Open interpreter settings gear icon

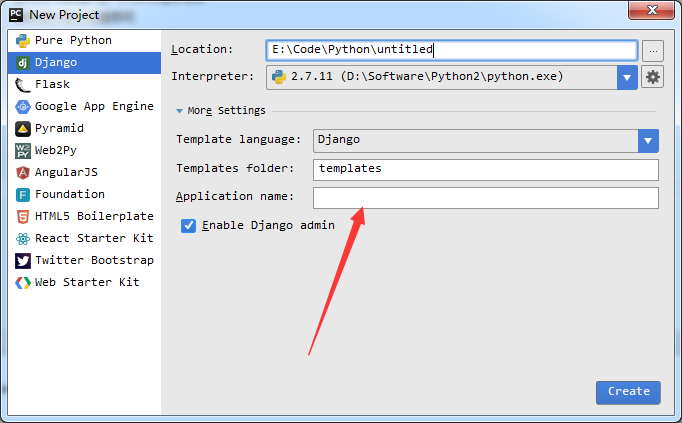[x=652, y=77]
